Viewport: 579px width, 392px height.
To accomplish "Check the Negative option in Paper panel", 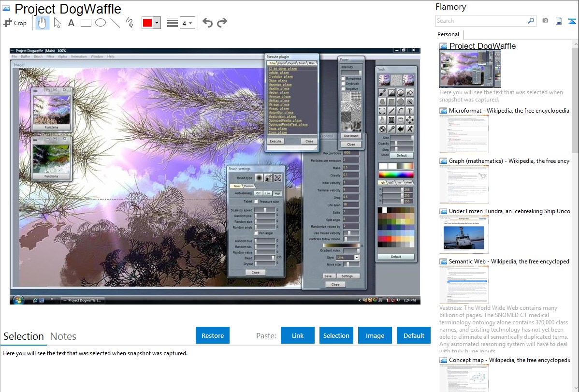I will point(343,89).
